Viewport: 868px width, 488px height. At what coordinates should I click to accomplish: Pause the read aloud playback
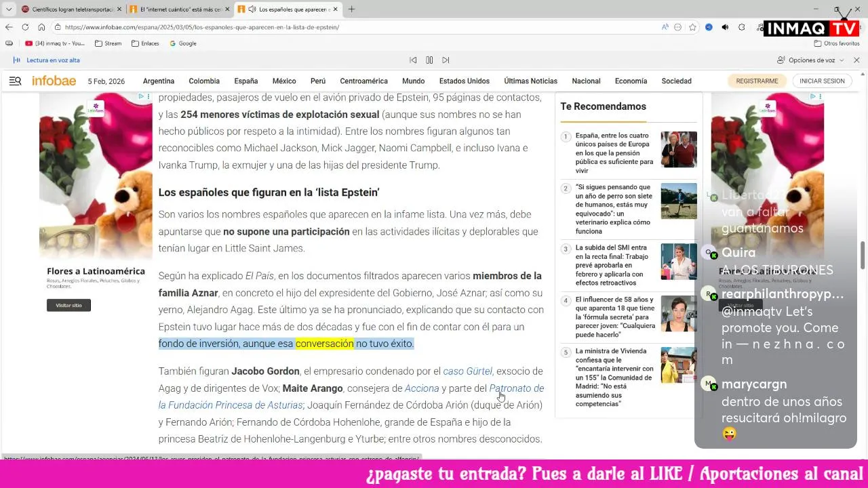coord(429,60)
